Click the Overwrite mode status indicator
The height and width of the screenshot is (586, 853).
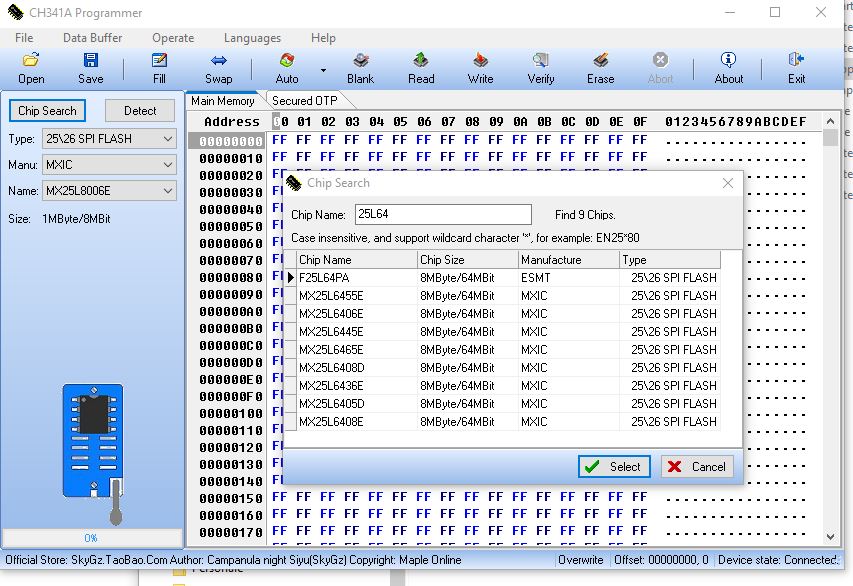[580, 560]
